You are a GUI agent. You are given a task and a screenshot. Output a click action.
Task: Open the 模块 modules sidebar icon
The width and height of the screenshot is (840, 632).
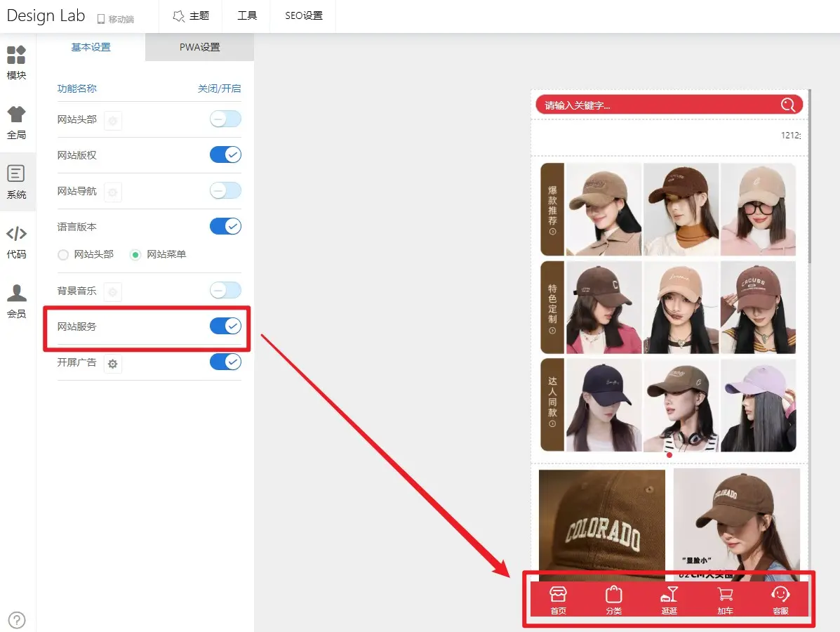point(16,62)
